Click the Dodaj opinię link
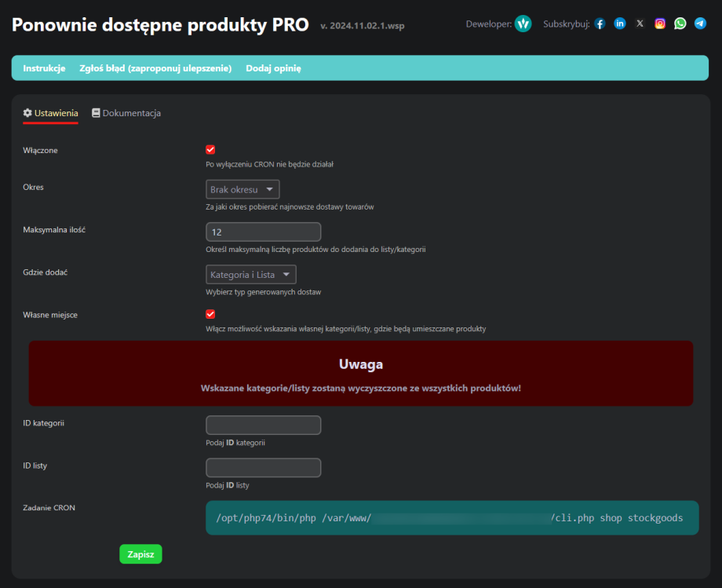722x588 pixels. click(x=273, y=68)
